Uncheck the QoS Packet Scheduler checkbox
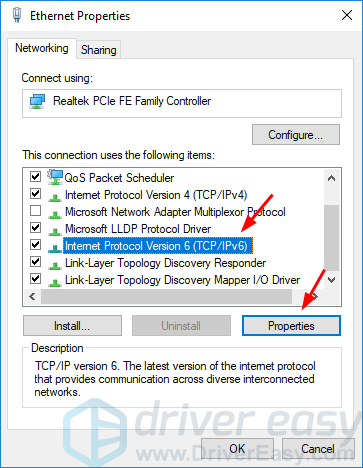 (x=35, y=176)
